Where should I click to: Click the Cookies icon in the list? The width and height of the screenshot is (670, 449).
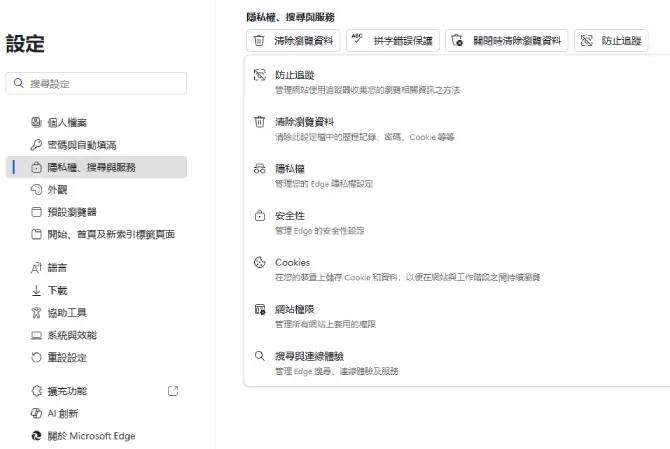(260, 263)
